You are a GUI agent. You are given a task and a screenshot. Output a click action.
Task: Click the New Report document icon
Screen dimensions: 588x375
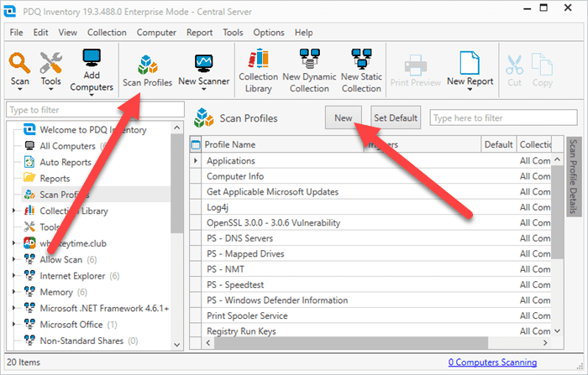point(470,63)
